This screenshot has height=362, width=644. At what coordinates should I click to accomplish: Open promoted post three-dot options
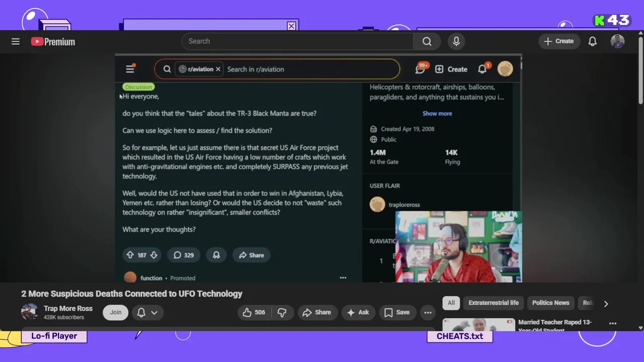(x=343, y=278)
